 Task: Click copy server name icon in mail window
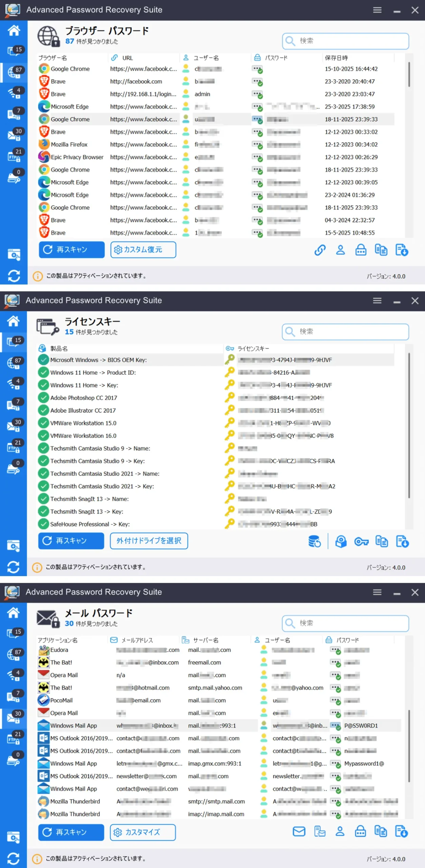[320, 831]
